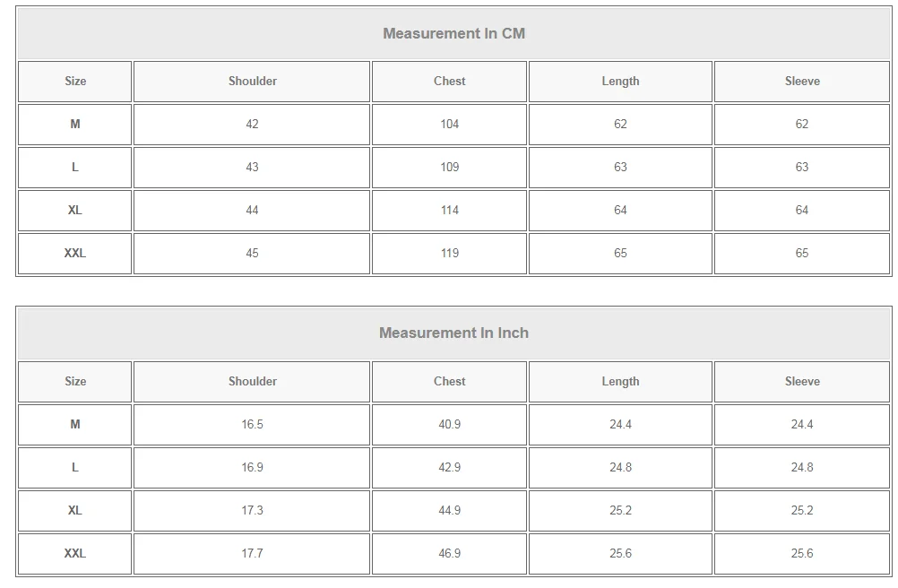Click Sleeve value 24.8 in L row
The height and width of the screenshot is (588, 898).
(x=802, y=467)
